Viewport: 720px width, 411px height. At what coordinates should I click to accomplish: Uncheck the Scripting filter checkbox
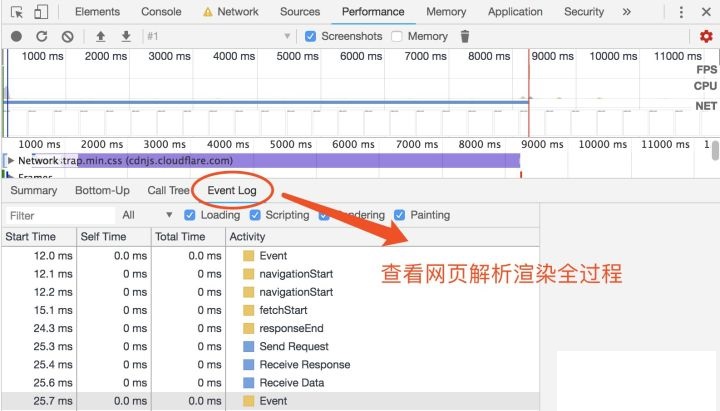pos(255,215)
